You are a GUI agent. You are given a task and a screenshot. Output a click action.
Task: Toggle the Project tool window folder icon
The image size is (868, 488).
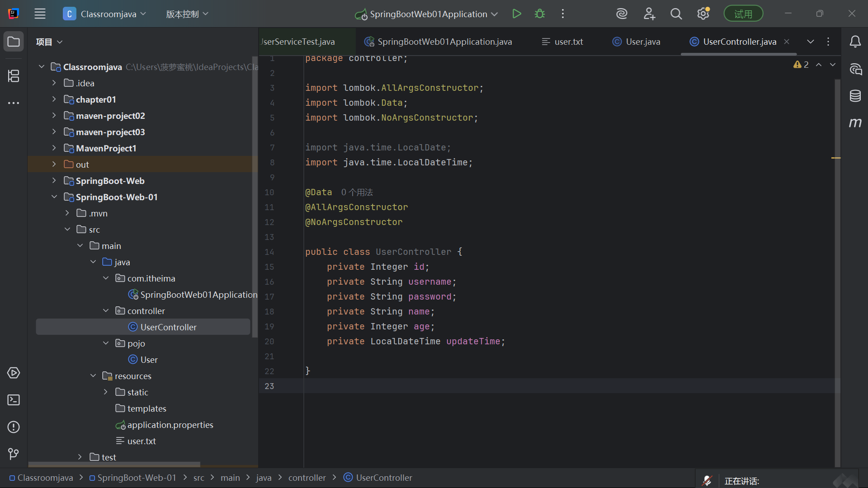click(14, 42)
